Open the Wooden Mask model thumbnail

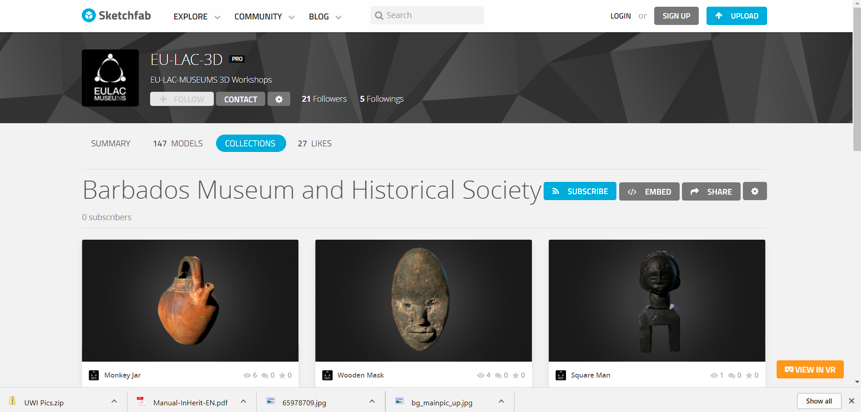pyautogui.click(x=423, y=300)
